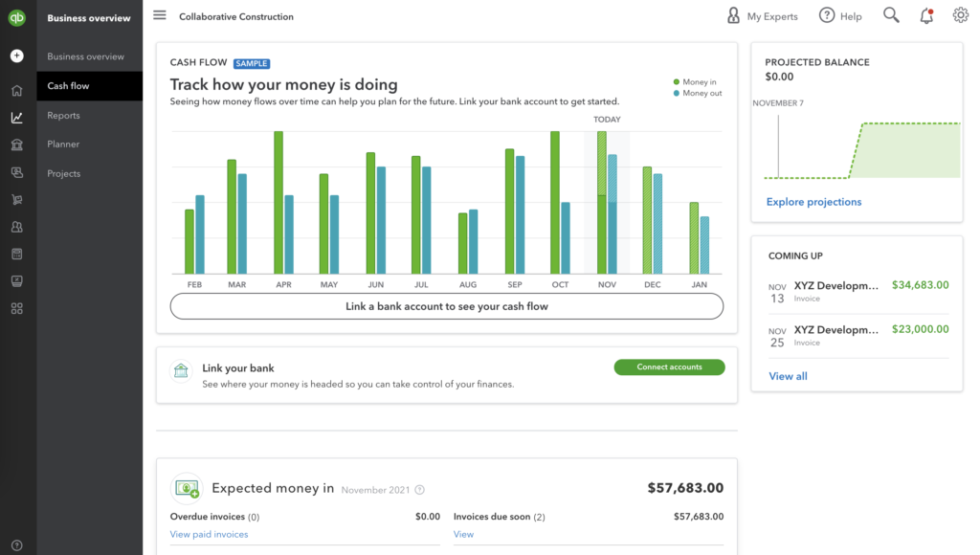Toggle the hamburger navigation menu
Image resolution: width=980 pixels, height=555 pixels.
160,15
